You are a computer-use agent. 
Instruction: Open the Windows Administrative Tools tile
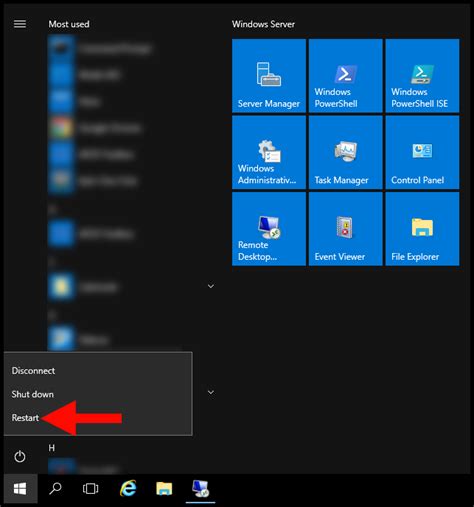click(x=269, y=152)
